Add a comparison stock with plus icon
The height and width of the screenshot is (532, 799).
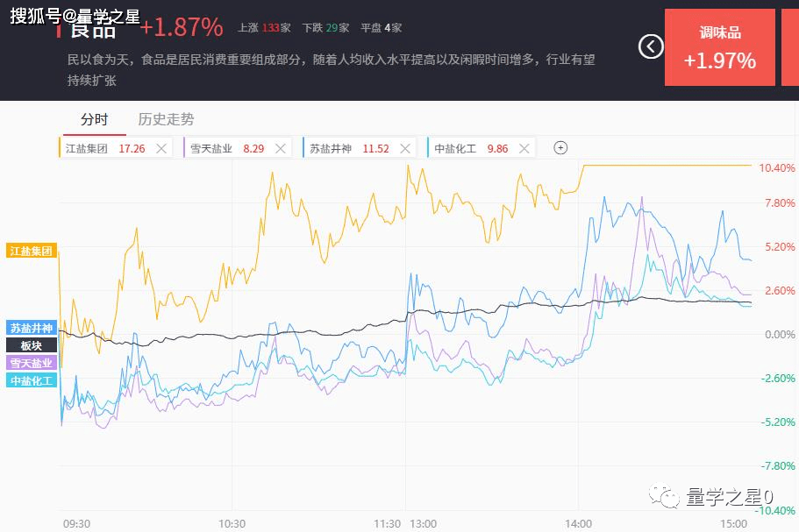(560, 148)
